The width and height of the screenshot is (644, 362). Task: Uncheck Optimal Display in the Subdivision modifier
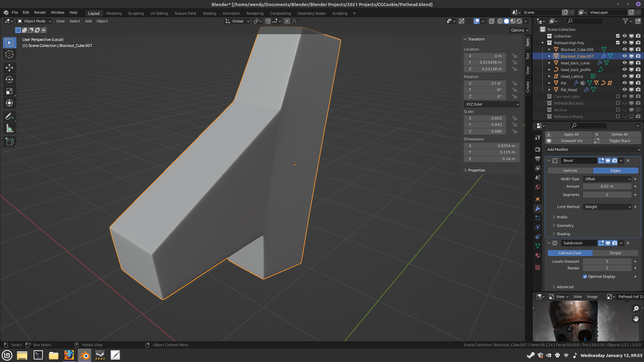pyautogui.click(x=585, y=277)
